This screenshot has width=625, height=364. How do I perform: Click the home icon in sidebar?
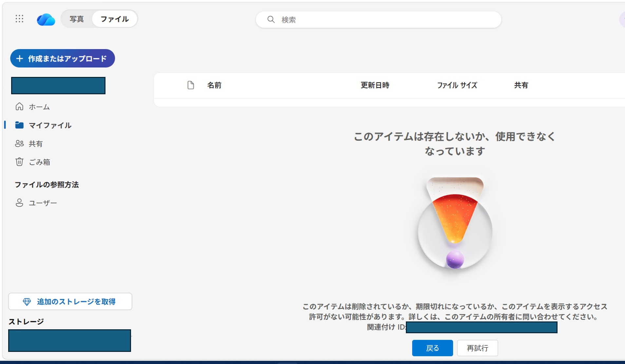point(19,106)
